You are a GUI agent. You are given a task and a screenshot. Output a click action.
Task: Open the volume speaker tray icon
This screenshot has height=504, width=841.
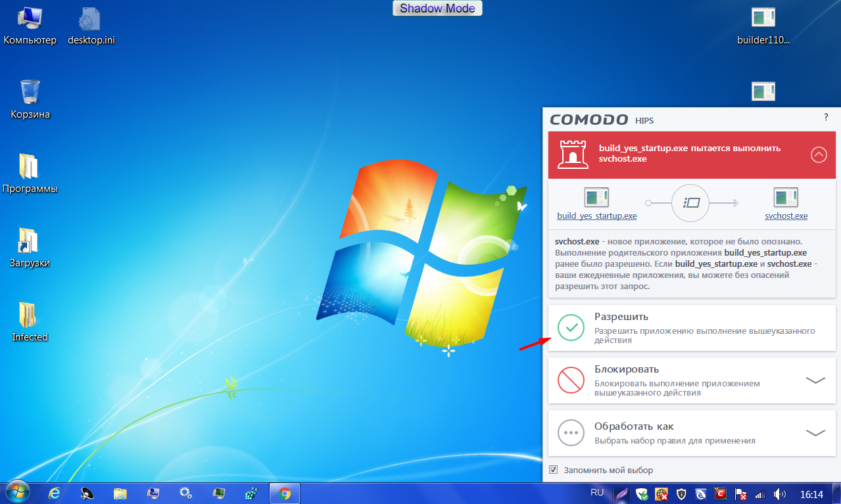click(780, 493)
